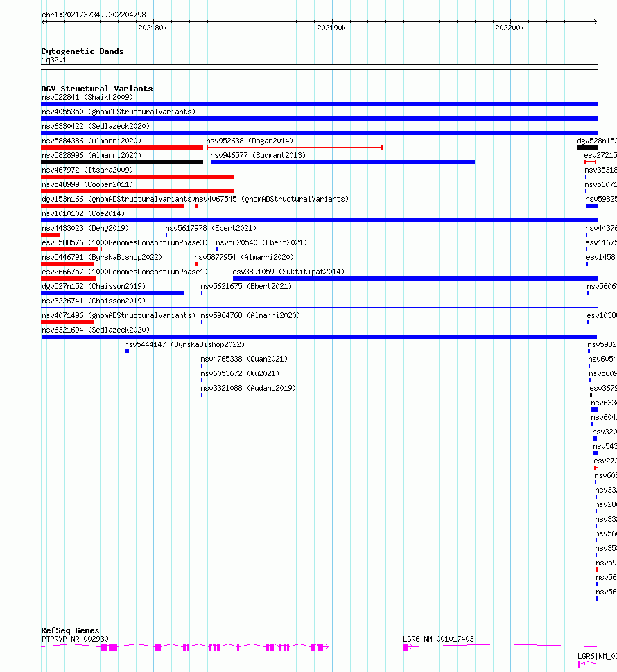Screen dimensions: 617x672
Task: Click the black nsv5828996 (Almarri2020) bar
Action: (122, 162)
